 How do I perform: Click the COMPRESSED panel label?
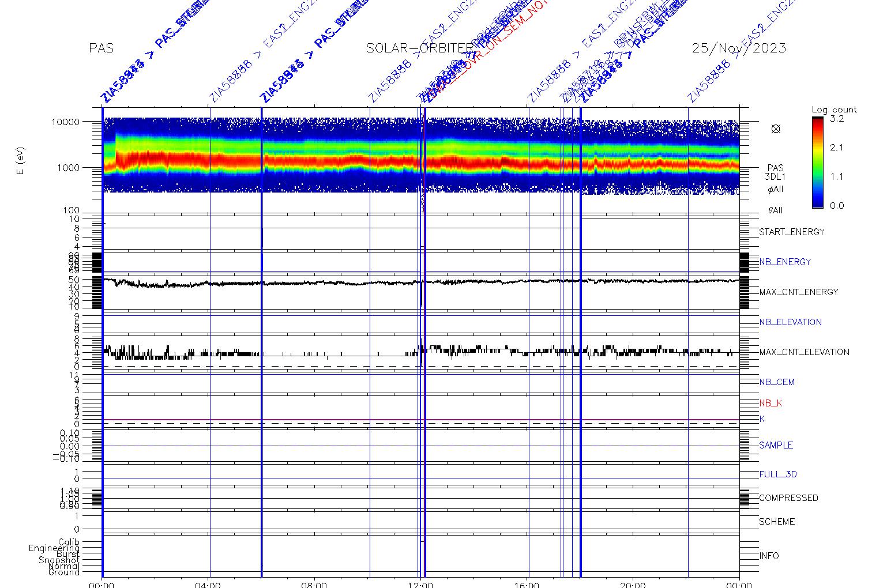[788, 498]
